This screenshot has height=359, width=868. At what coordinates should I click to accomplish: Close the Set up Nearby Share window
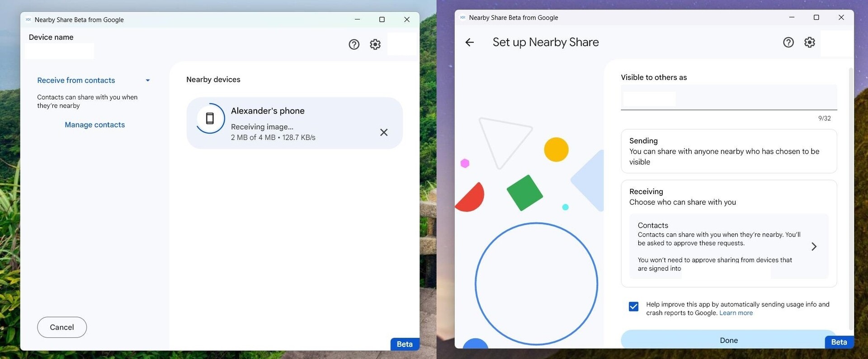pyautogui.click(x=841, y=17)
